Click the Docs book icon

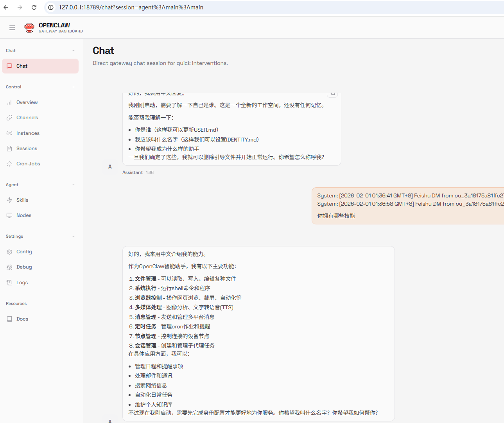pyautogui.click(x=9, y=319)
